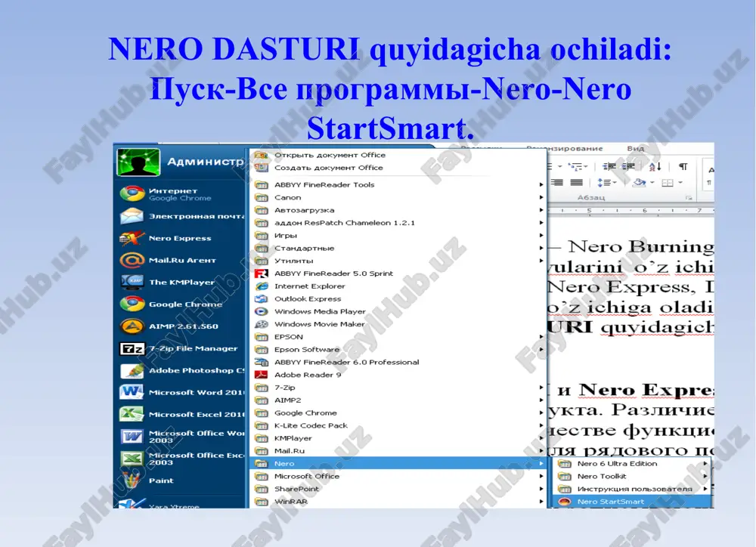Open Microsoft Office Excel 2003 icon
This screenshot has height=547, width=756.
click(x=132, y=459)
